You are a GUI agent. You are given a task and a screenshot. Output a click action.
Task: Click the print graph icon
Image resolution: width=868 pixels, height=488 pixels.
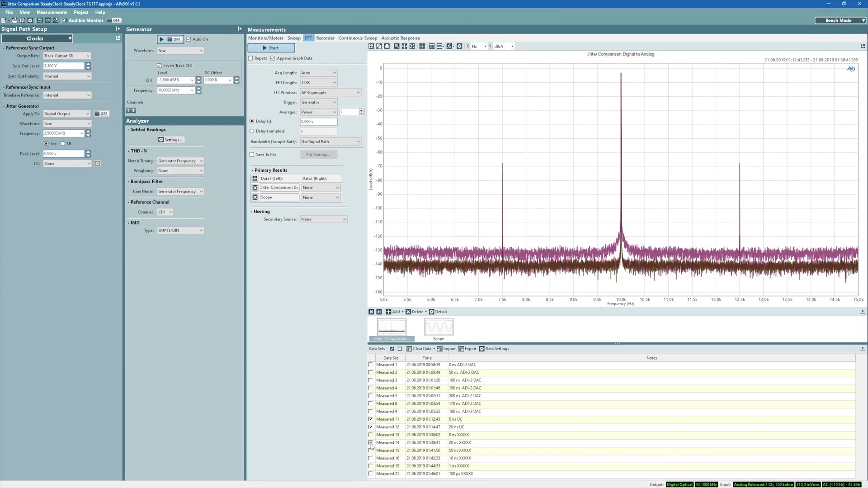coord(387,47)
